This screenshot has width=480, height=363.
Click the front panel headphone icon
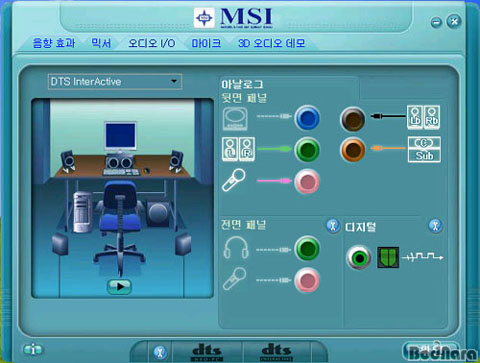coord(236,248)
